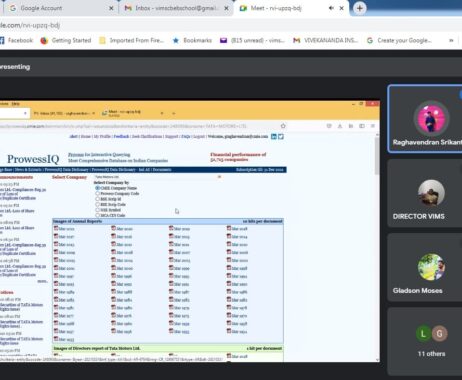
Task: Open the Imported From Firefox bookmark folder
Action: coord(132,40)
